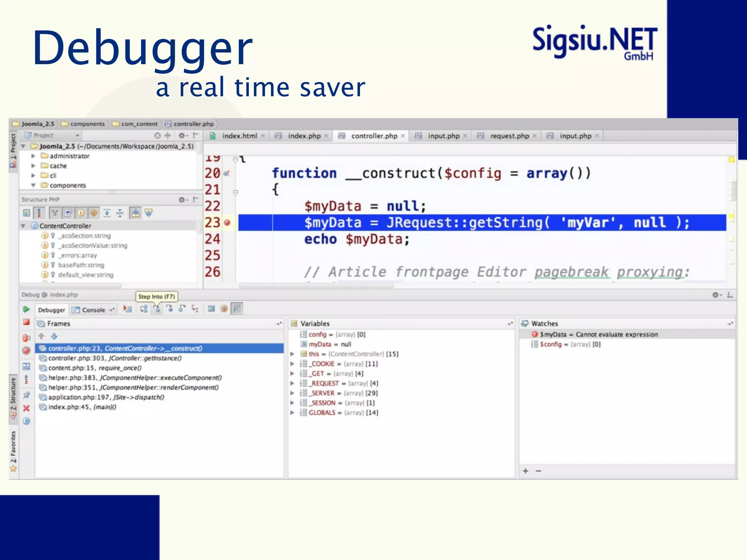The image size is (747, 560).
Task: Expand the GLOBALS variable
Action: tap(292, 413)
